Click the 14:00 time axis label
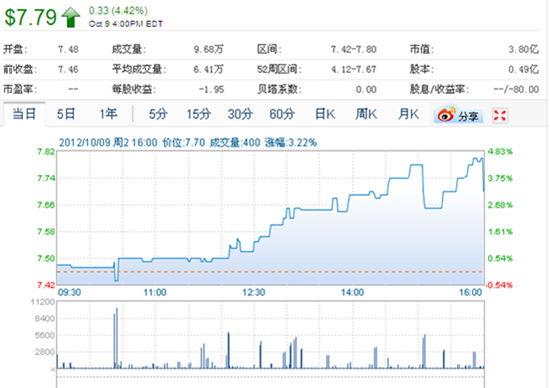Viewport: 550px width, 388px height. tap(353, 292)
